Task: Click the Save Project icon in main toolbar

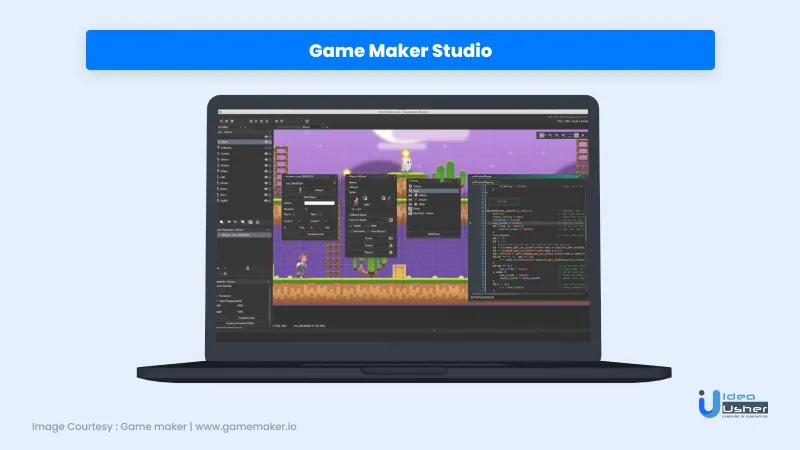Action: pos(232,121)
